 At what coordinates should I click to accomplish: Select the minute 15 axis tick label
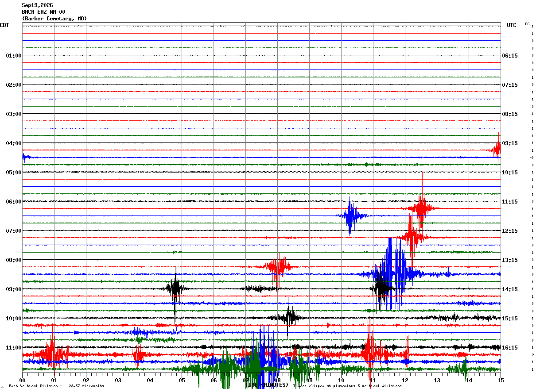(x=501, y=380)
